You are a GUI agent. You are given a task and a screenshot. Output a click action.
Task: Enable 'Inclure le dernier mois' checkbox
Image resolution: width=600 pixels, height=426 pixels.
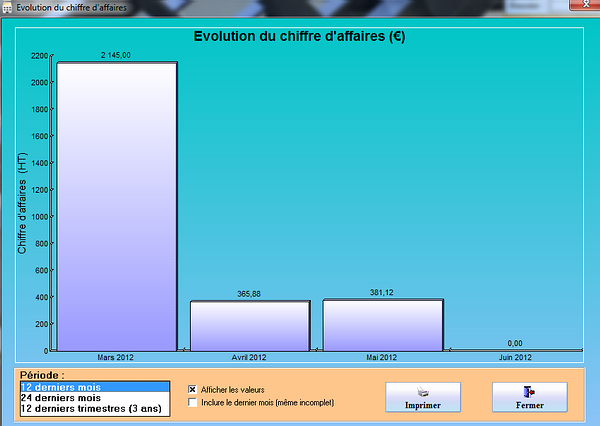pyautogui.click(x=192, y=403)
